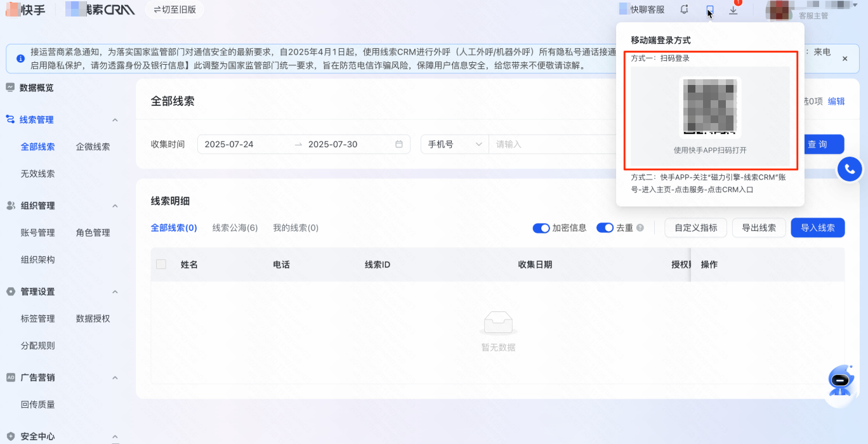Open the robot assistant icon

[x=841, y=381]
